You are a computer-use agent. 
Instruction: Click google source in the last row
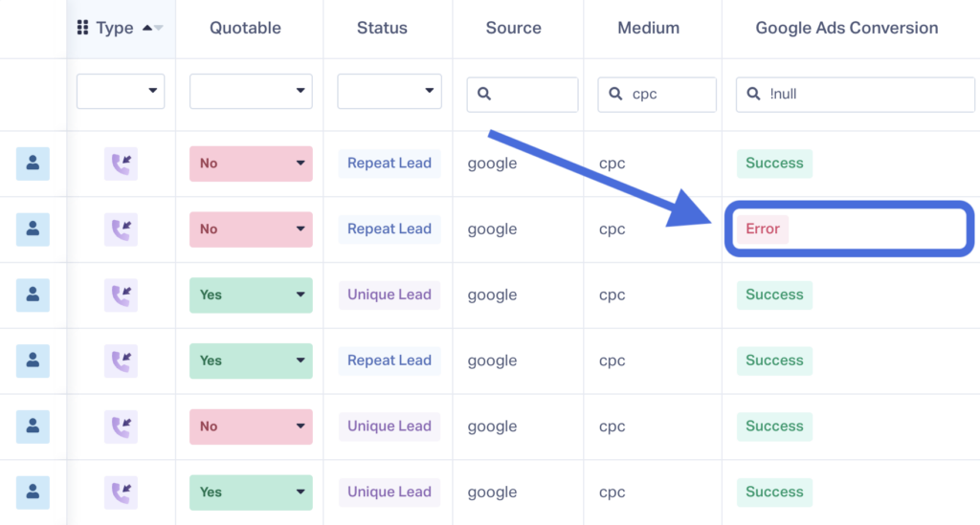pyautogui.click(x=493, y=493)
